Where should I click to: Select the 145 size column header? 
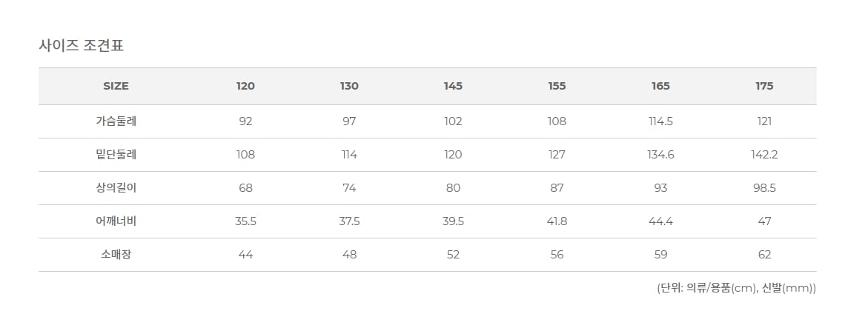[453, 86]
